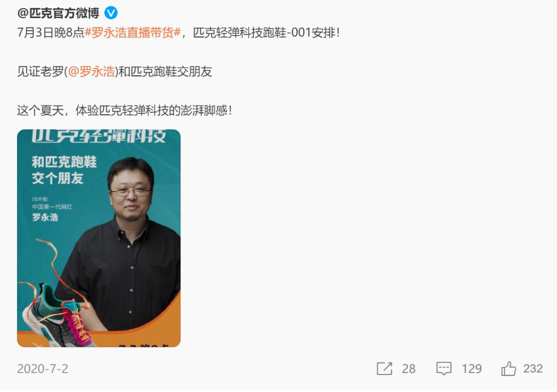The height and width of the screenshot is (392, 557).
Task: Click the text 匹克轻弹科技跑鞋-001安排
Action: coord(264,32)
